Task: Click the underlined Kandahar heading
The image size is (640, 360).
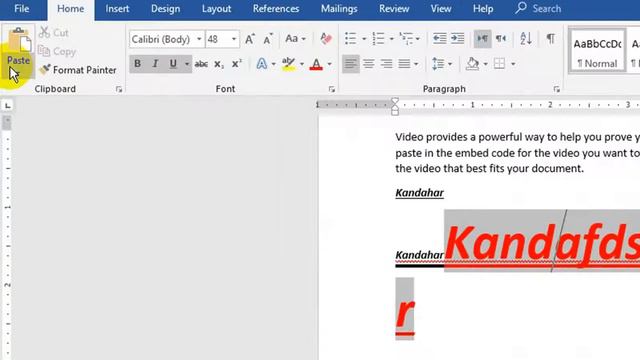Action: tap(419, 193)
